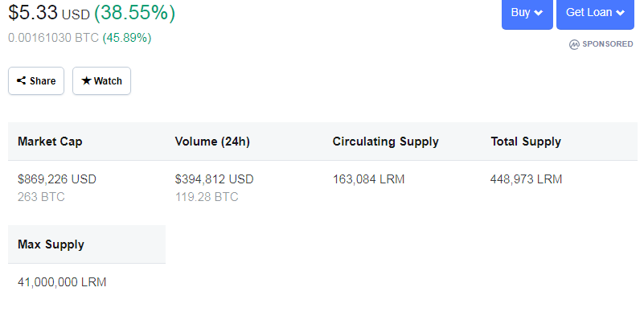Expand the Buy dropdown chevron
The height and width of the screenshot is (312, 644).
(538, 13)
